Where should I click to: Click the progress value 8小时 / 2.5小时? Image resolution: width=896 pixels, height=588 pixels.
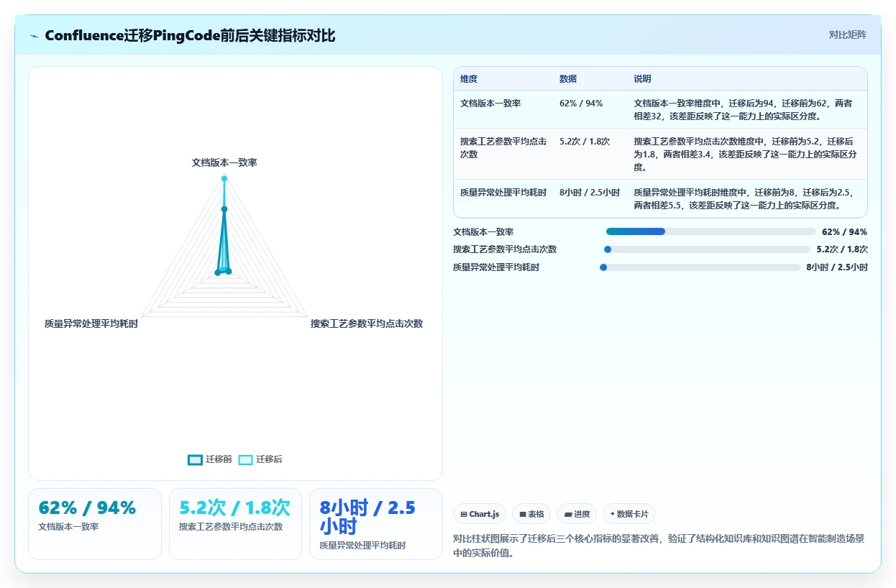(x=837, y=267)
